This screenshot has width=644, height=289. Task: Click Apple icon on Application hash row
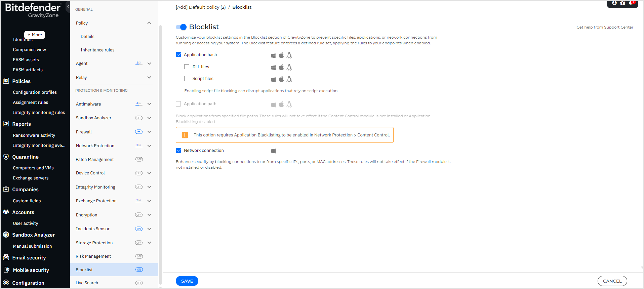pos(281,55)
